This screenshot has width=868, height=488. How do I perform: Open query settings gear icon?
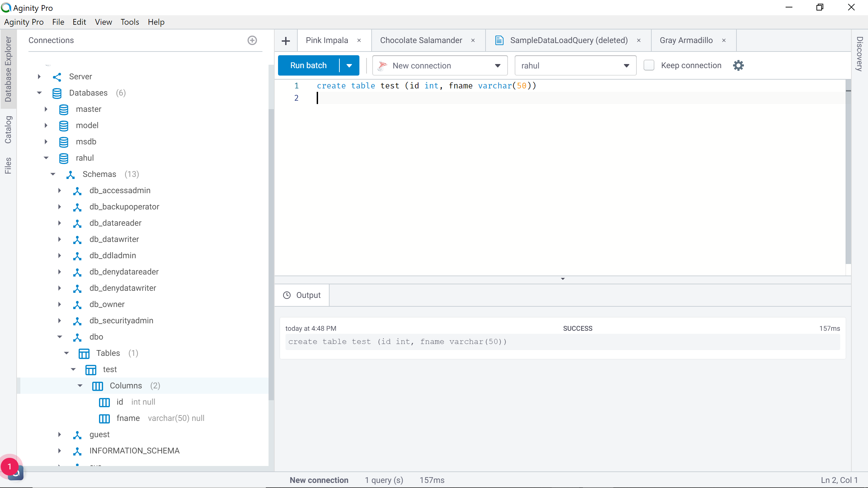[x=738, y=65]
